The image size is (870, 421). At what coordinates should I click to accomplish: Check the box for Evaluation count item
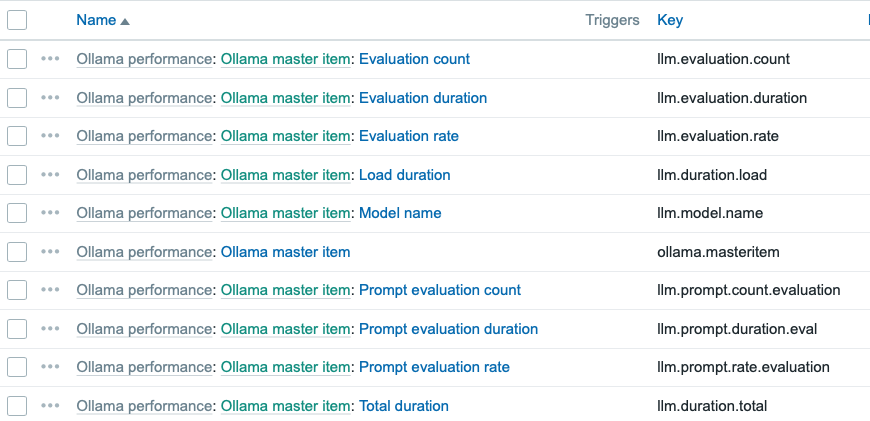17,59
